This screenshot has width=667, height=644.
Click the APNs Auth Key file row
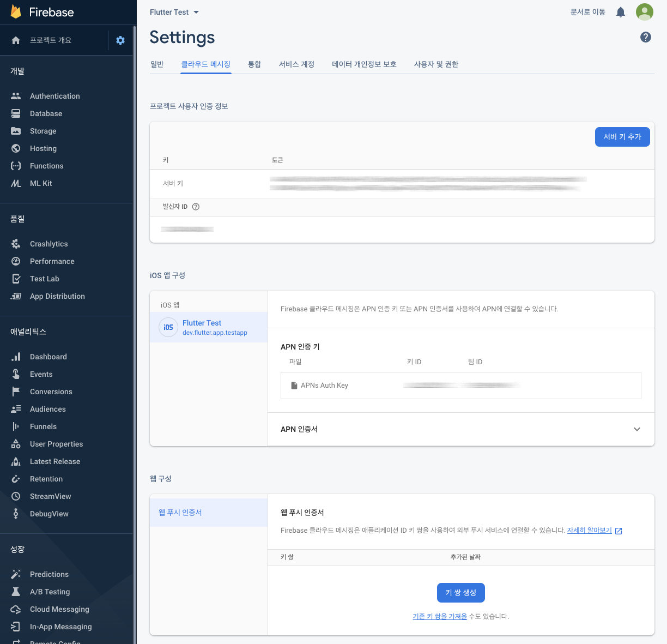(461, 386)
